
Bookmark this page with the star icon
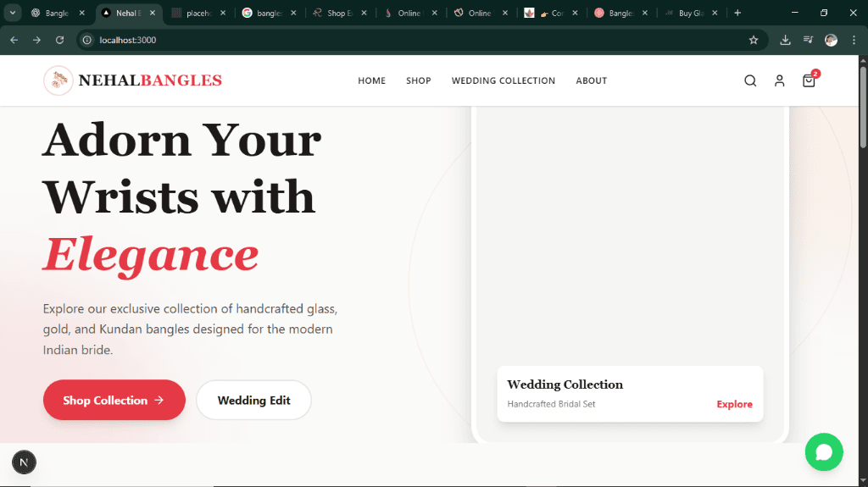pos(754,40)
